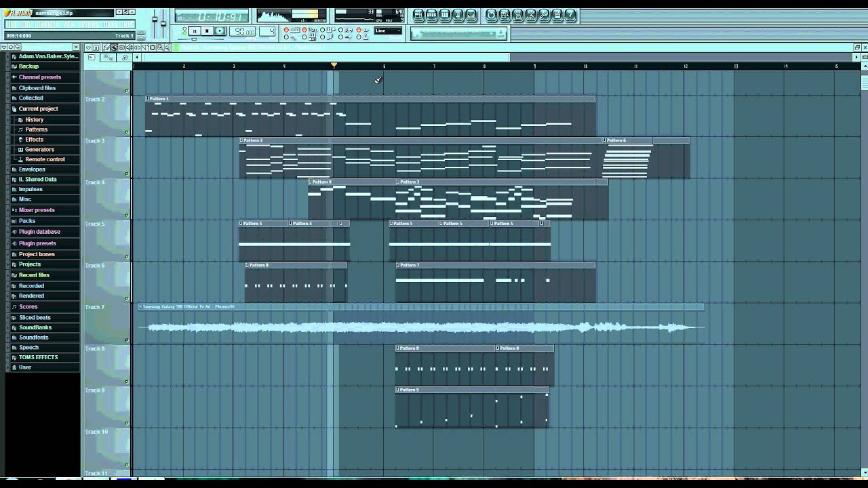
Task: Open the help question mark icon
Action: click(x=570, y=15)
